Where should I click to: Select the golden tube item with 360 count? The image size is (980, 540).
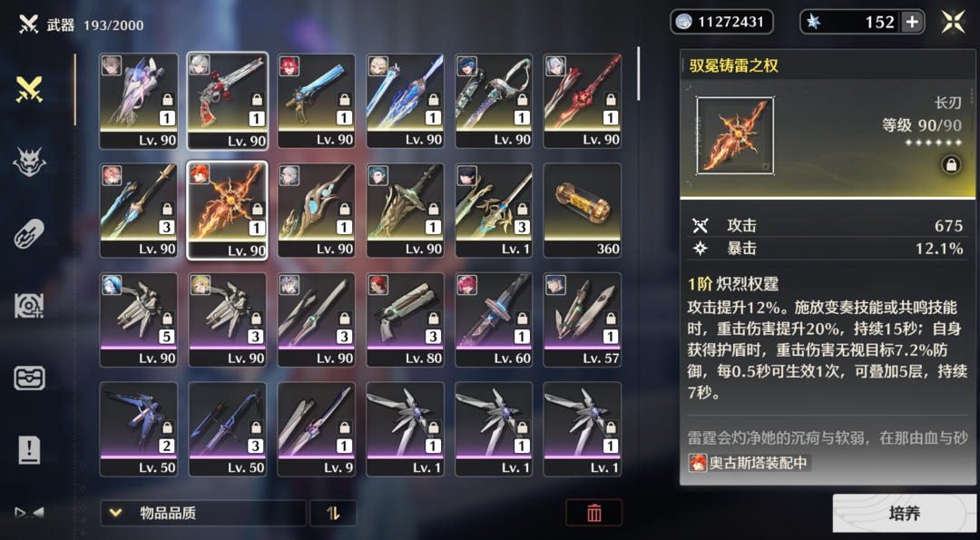[x=583, y=211]
